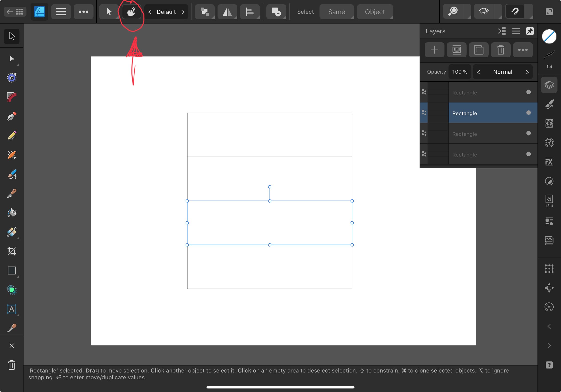This screenshot has width=561, height=392.
Task: Open the FX layer effects studio
Action: pyautogui.click(x=549, y=162)
